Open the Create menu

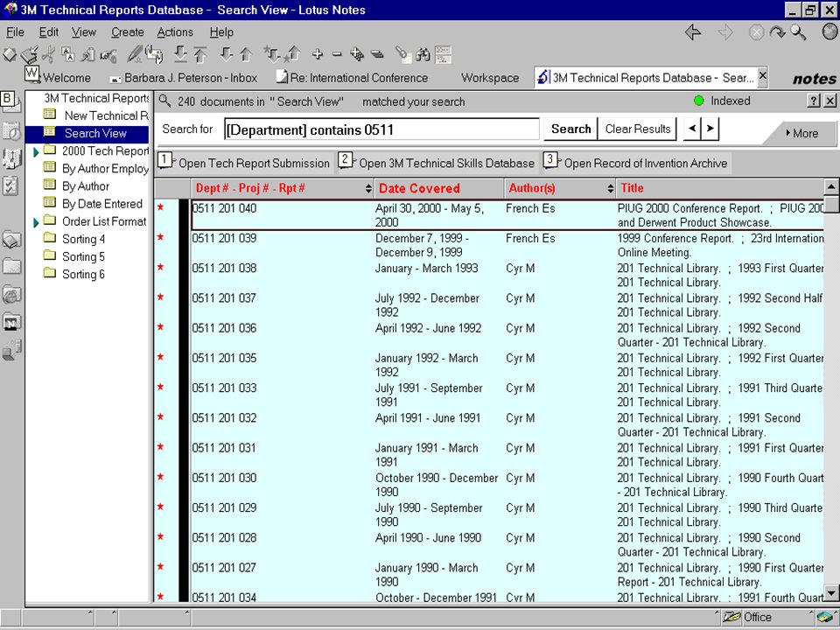(x=128, y=32)
